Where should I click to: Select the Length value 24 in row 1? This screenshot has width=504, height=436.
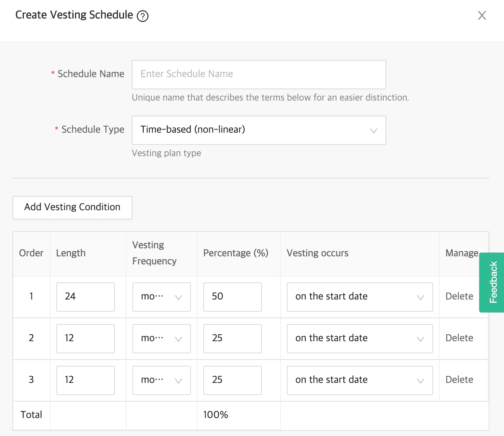85,297
